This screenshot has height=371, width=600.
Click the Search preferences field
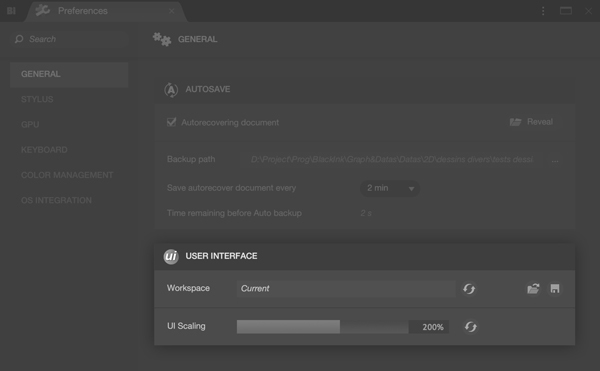click(69, 39)
